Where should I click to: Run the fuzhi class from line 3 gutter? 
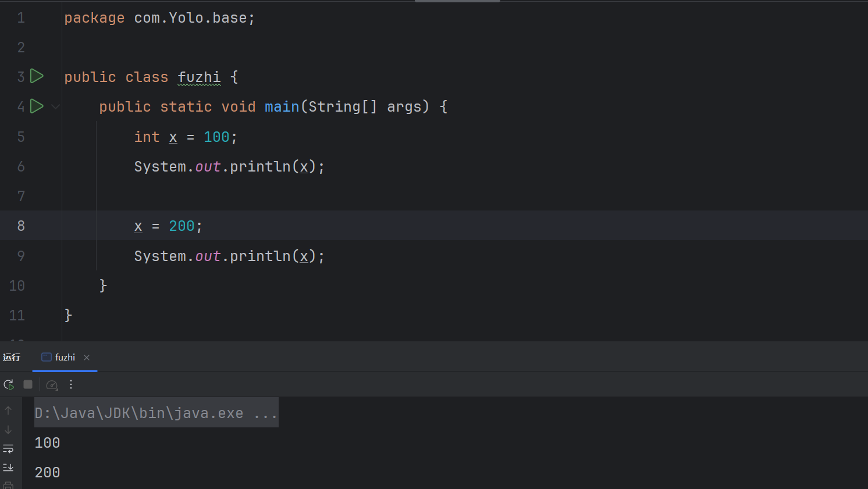click(37, 76)
